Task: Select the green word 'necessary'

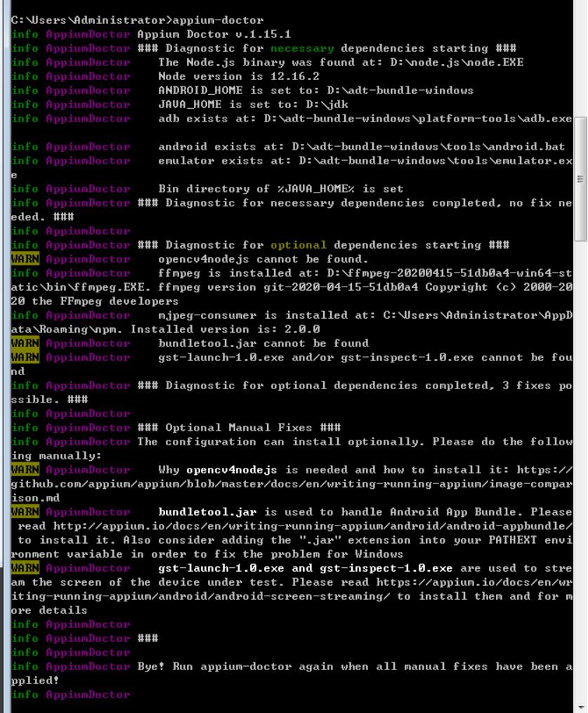Action: 302,48
